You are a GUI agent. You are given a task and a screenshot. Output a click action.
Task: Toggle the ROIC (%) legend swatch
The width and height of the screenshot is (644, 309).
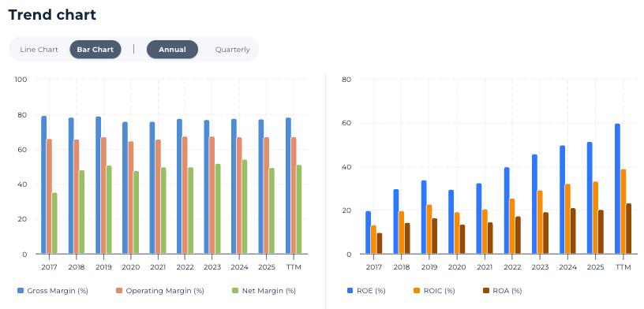(x=417, y=291)
